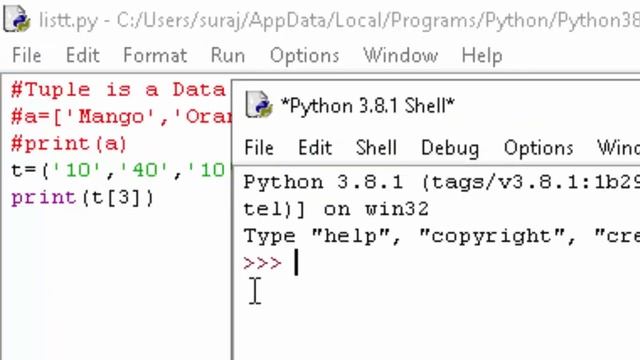Open the Shell menu
The width and height of the screenshot is (640, 360).
point(376,147)
